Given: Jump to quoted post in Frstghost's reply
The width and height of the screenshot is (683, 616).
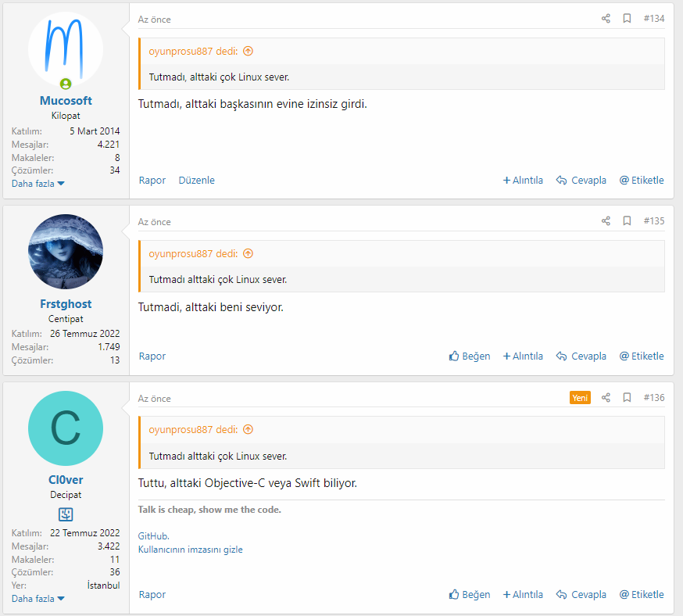Looking at the screenshot, I should point(248,253).
